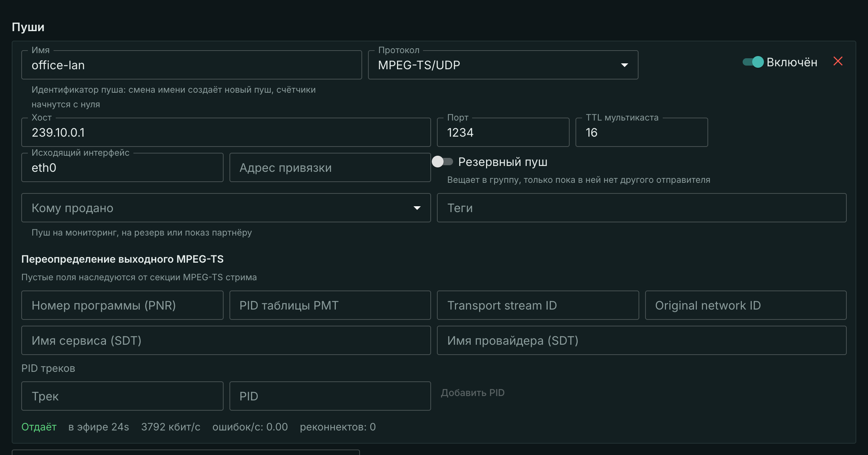Focus the Адрес привязки input
Image resolution: width=868 pixels, height=455 pixels.
330,167
